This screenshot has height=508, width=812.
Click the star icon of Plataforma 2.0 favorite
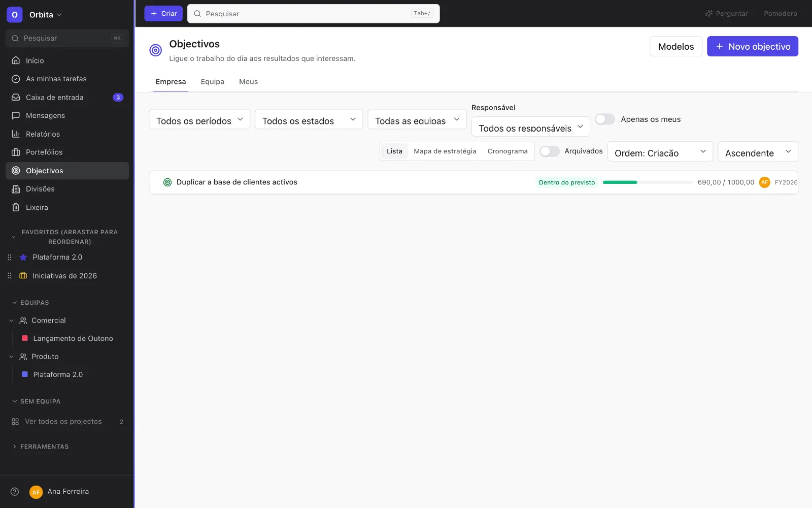[23, 258]
